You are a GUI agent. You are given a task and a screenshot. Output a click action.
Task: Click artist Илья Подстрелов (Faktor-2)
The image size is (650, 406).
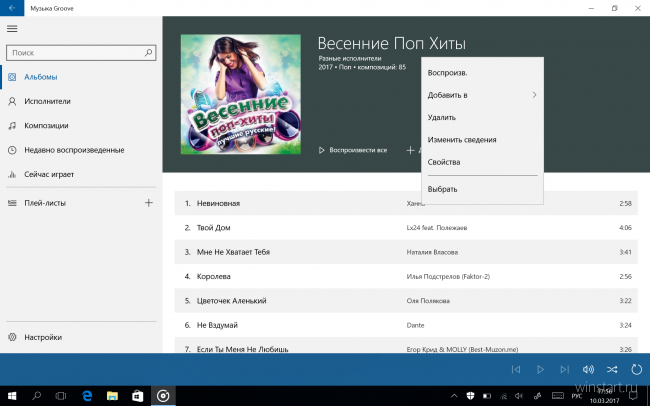[x=448, y=277]
